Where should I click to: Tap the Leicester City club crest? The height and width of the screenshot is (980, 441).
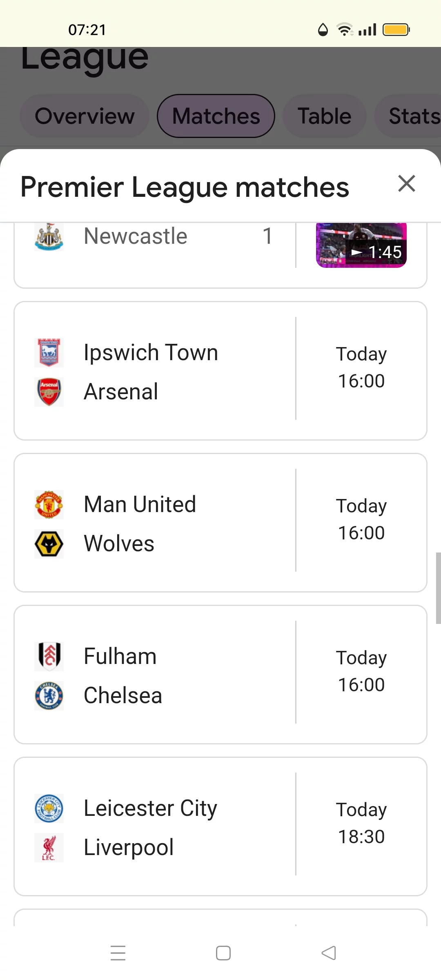click(x=49, y=808)
